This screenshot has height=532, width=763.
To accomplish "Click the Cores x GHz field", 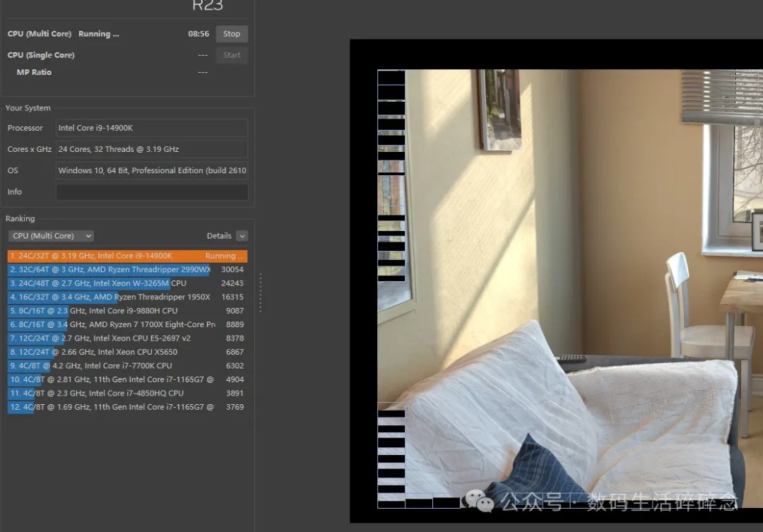I will 152,150.
